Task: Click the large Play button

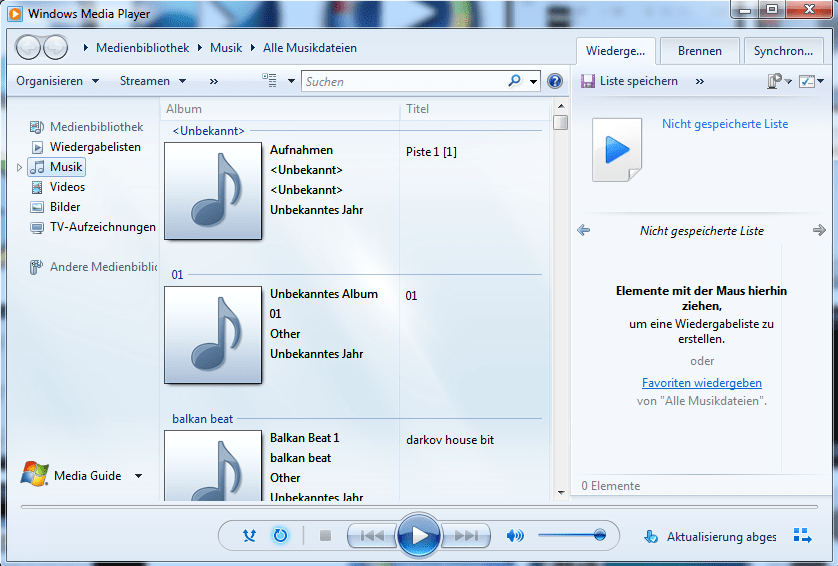Action: click(418, 535)
